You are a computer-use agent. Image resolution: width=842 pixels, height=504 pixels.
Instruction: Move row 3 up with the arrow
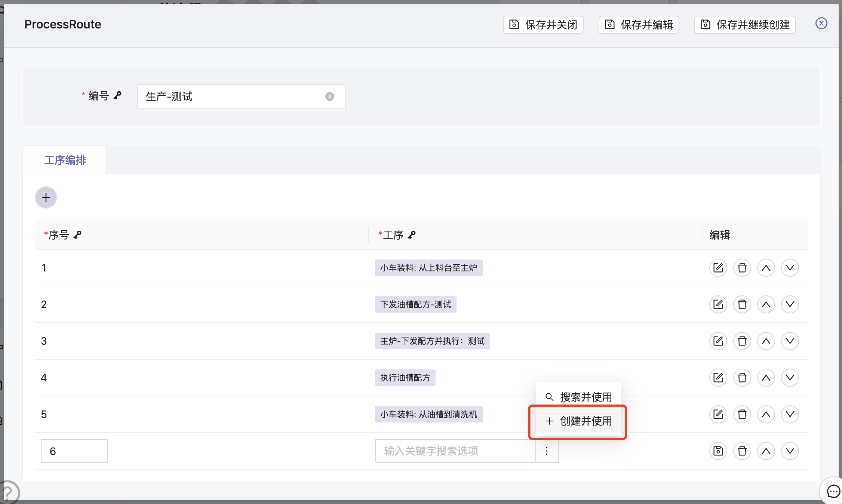(766, 341)
